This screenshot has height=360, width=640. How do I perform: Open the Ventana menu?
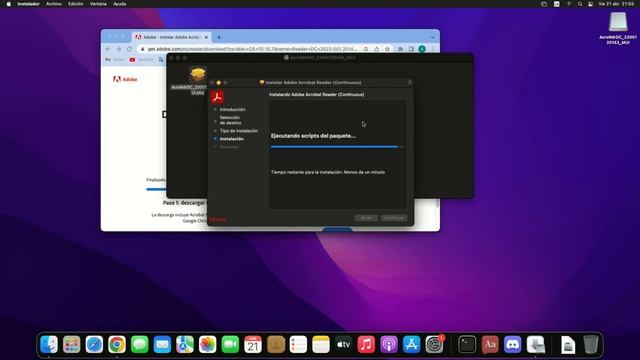point(98,4)
